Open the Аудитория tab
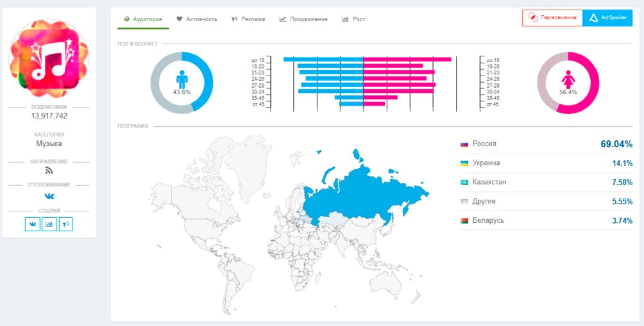 (x=143, y=19)
